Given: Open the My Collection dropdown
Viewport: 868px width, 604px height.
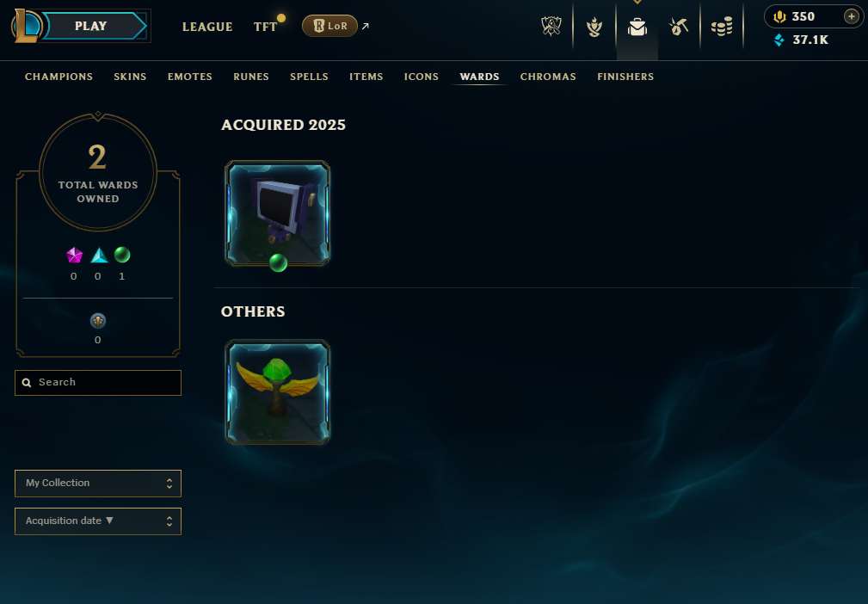Looking at the screenshot, I should (98, 484).
